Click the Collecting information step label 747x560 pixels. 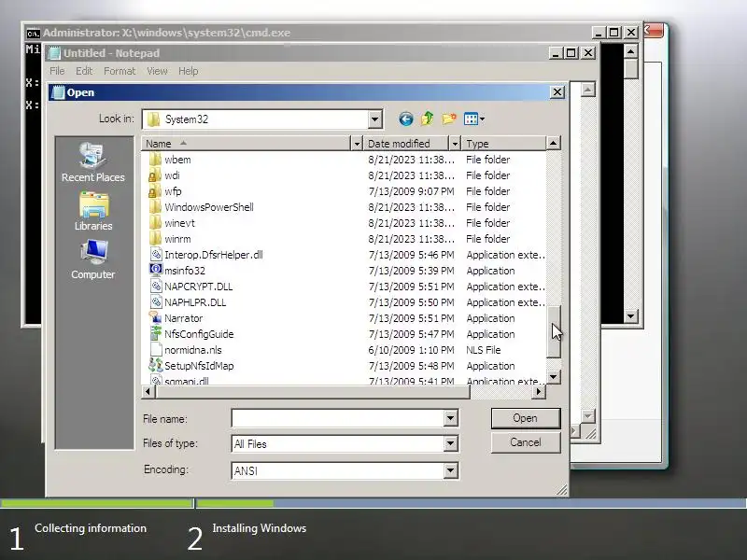pyautogui.click(x=91, y=528)
